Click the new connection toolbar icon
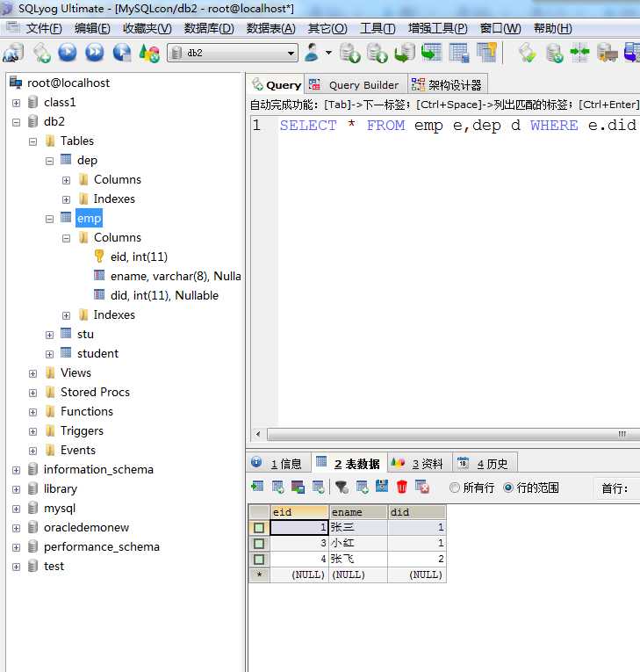Viewport: 640px width, 672px height. click(13, 53)
